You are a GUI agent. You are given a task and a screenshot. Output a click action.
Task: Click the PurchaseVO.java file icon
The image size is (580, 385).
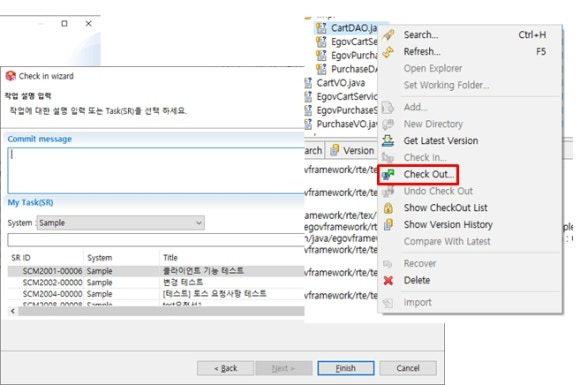[x=308, y=124]
